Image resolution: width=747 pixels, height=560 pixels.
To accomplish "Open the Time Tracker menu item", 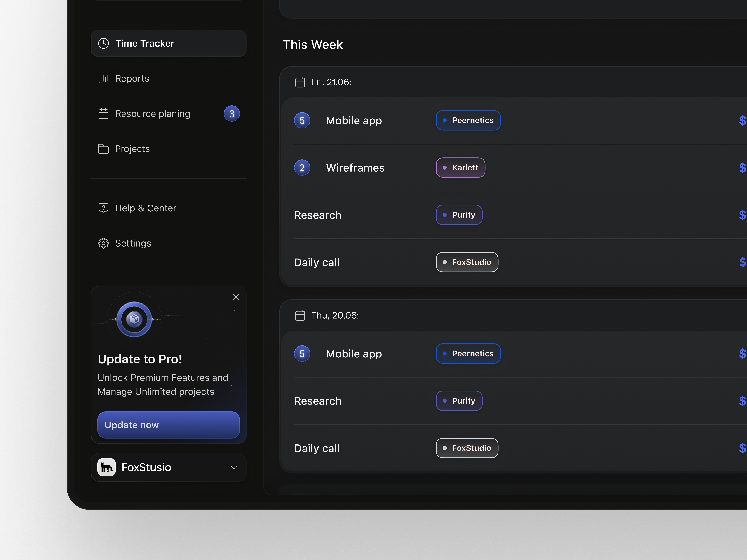I will [169, 43].
